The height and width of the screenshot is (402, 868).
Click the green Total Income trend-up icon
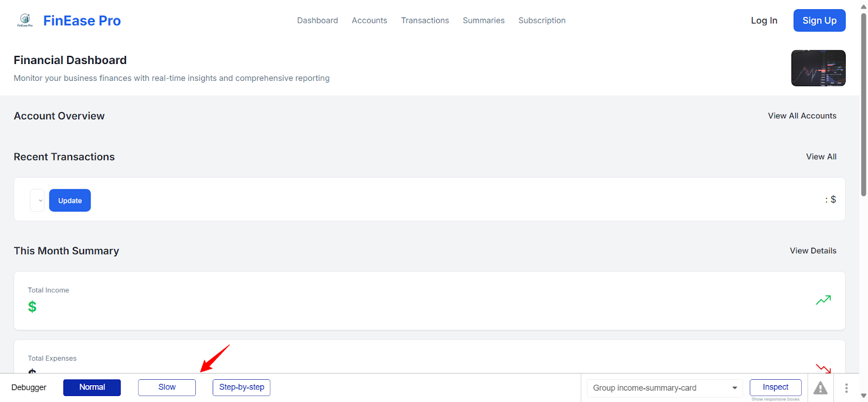(823, 300)
